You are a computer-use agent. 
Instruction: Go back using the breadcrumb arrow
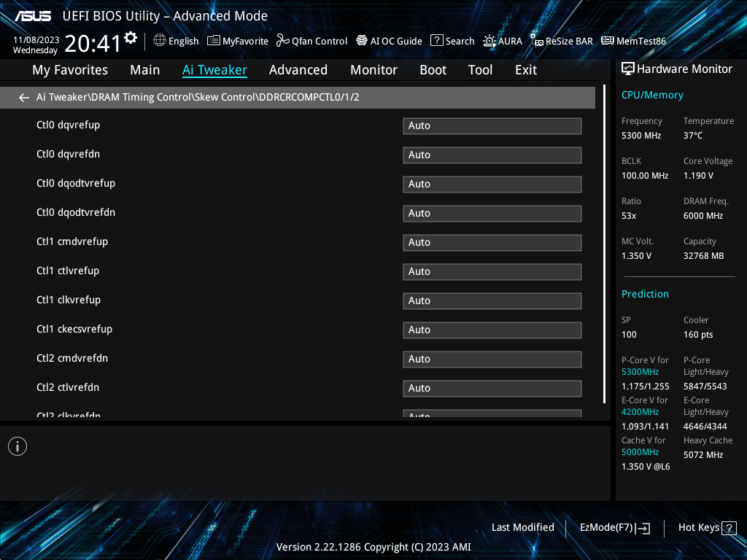point(24,98)
